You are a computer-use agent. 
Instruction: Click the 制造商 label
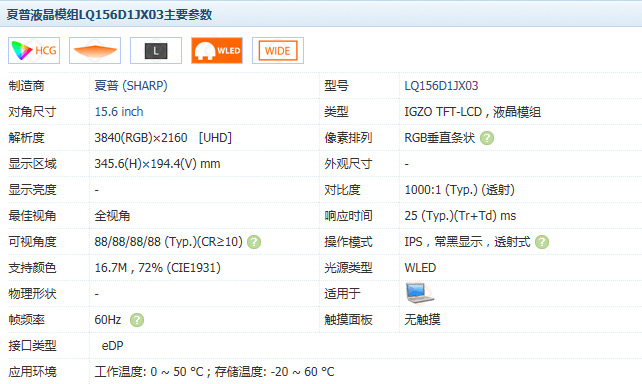[27, 86]
